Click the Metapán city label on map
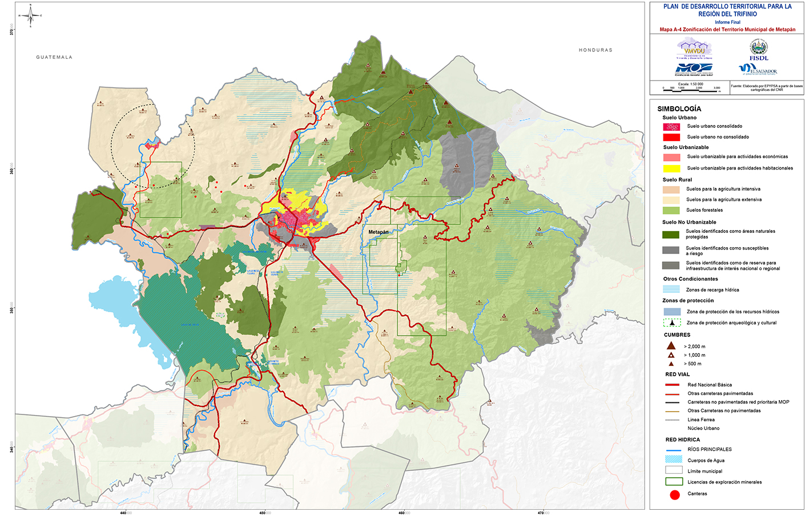This screenshot has width=809, height=532. click(378, 232)
